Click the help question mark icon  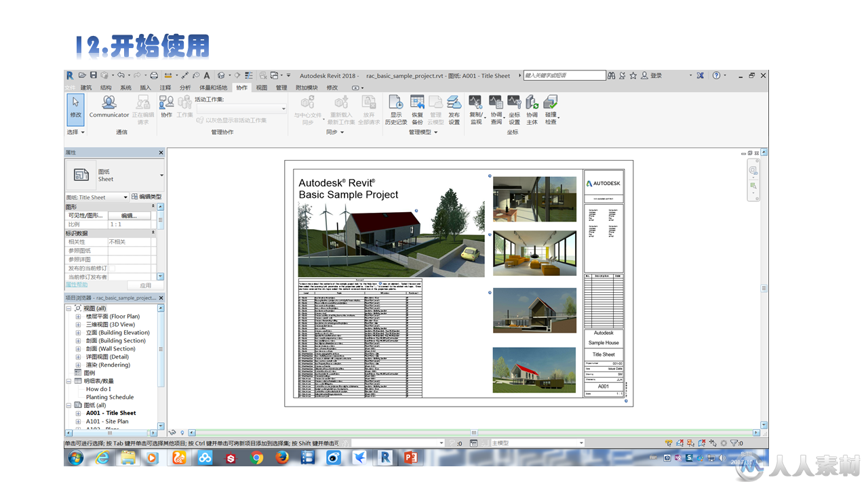pyautogui.click(x=716, y=75)
